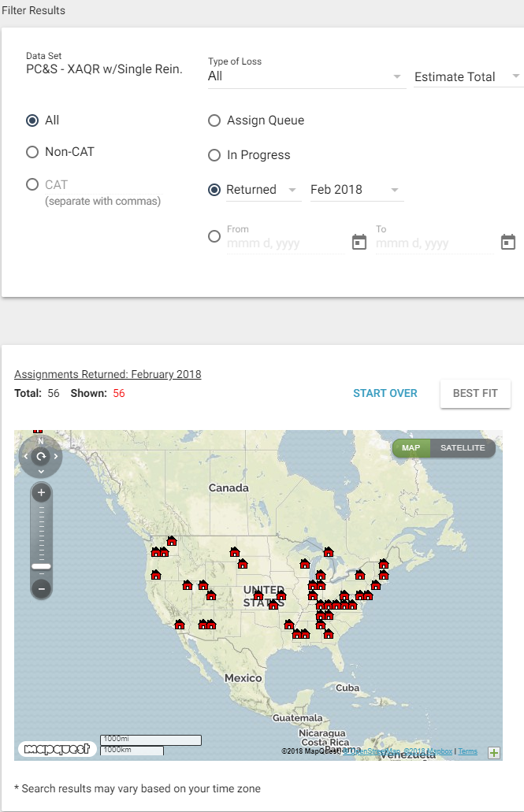The image size is (524, 812).
Task: Open the From date calendar picker
Action: pos(359,242)
